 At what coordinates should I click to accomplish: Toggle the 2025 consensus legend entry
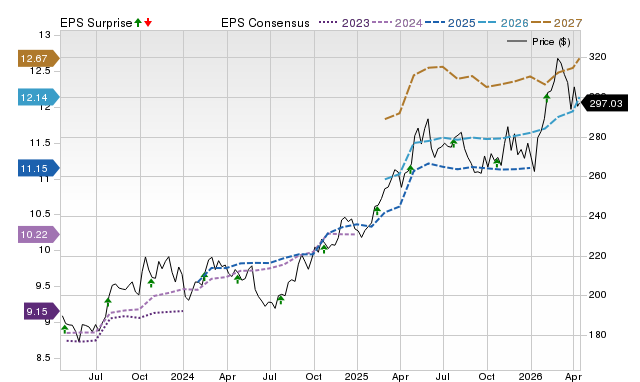tap(450, 23)
